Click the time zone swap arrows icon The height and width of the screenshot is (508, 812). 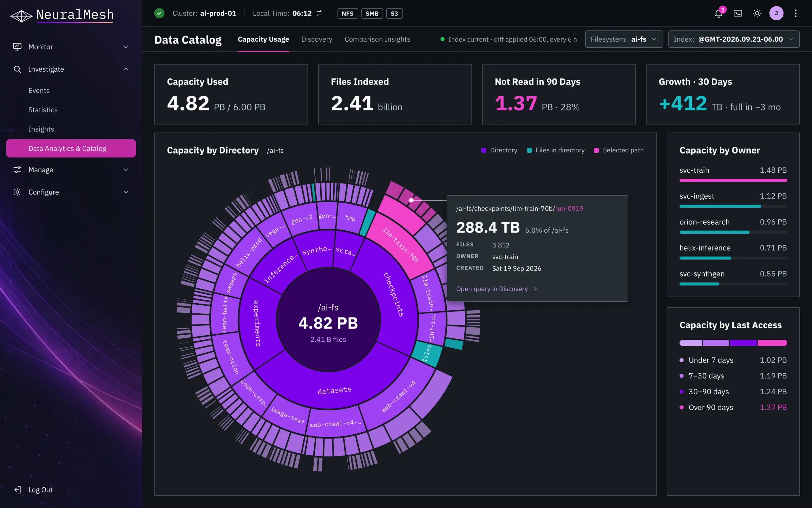[x=319, y=13]
